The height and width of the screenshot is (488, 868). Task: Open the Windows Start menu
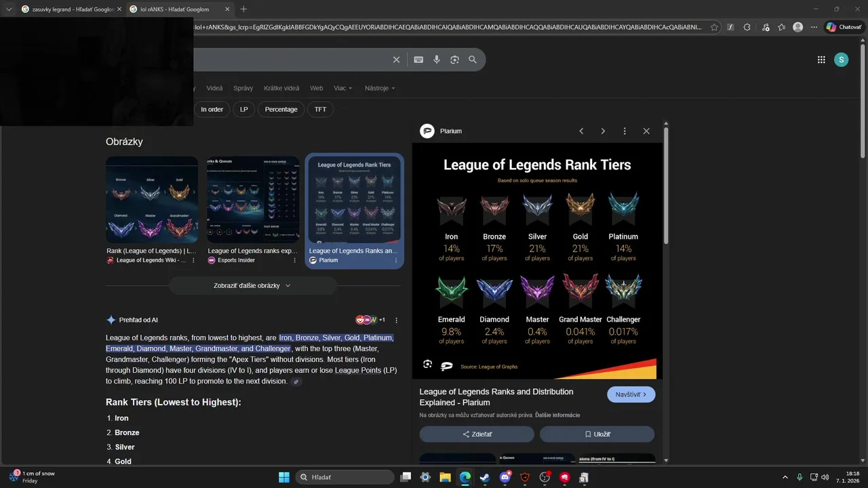point(284,477)
